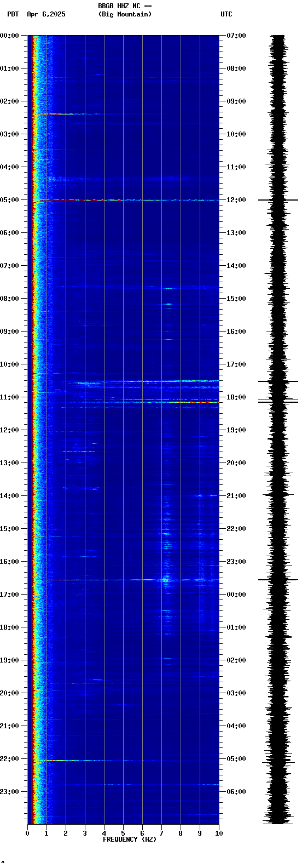This screenshot has height=868, width=302.
Task: Click the station title 'BBGB HHZ NC --'
Action: coord(125,6)
